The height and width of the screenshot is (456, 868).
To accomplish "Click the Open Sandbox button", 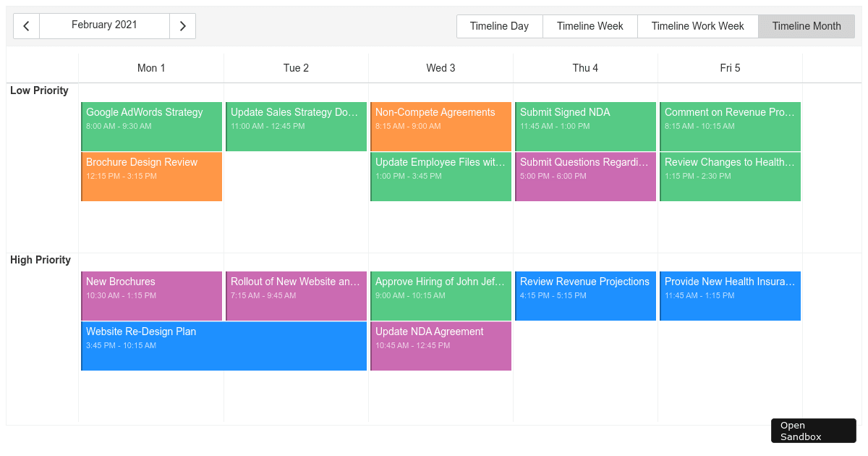I will click(x=813, y=430).
